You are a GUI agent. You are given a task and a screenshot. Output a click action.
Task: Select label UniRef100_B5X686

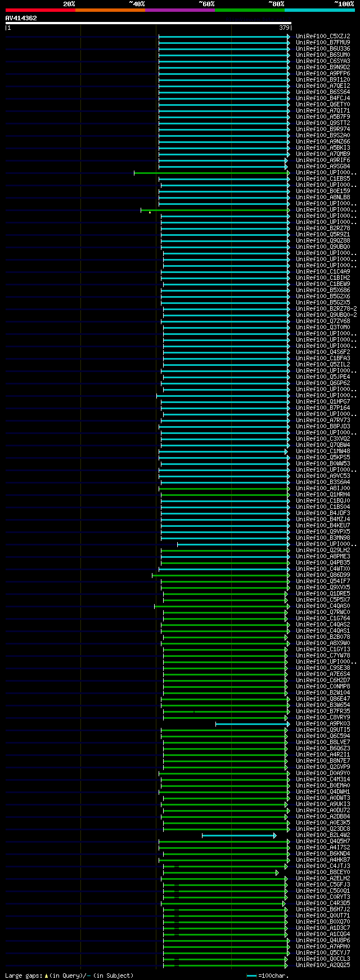pyautogui.click(x=323, y=290)
